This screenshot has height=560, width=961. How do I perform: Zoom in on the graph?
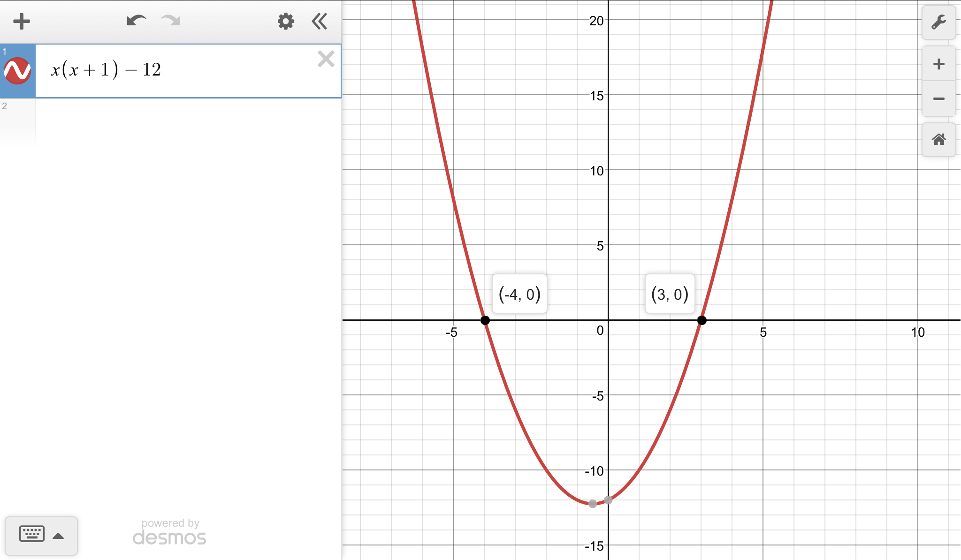[x=938, y=64]
